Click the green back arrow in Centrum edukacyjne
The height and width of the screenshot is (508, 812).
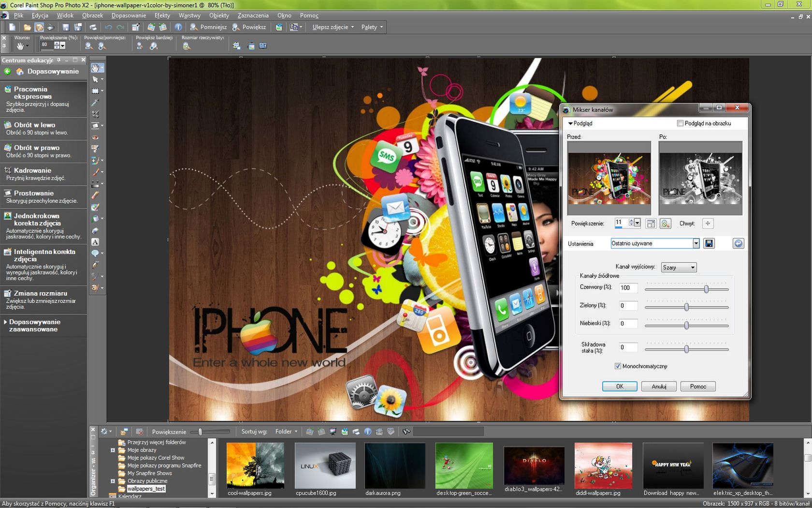pyautogui.click(x=7, y=72)
